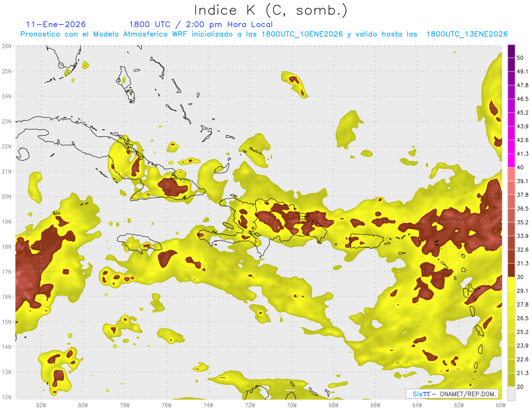Screen dimensions: 532x411
Task: Click the color scale value 46.5
Action: click(x=523, y=99)
